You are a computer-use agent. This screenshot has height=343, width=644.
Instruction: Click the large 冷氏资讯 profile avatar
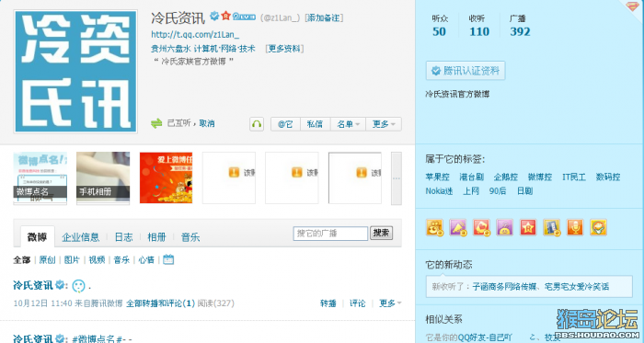75,72
